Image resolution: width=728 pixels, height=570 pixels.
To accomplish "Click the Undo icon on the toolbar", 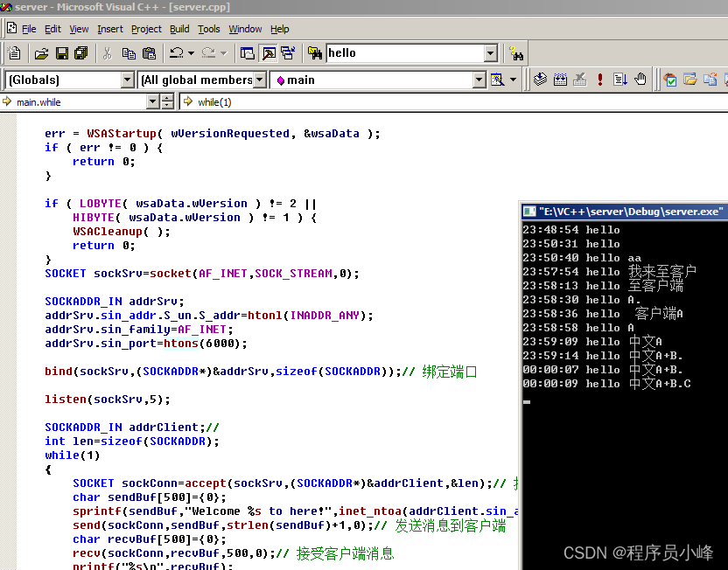I will pos(175,52).
